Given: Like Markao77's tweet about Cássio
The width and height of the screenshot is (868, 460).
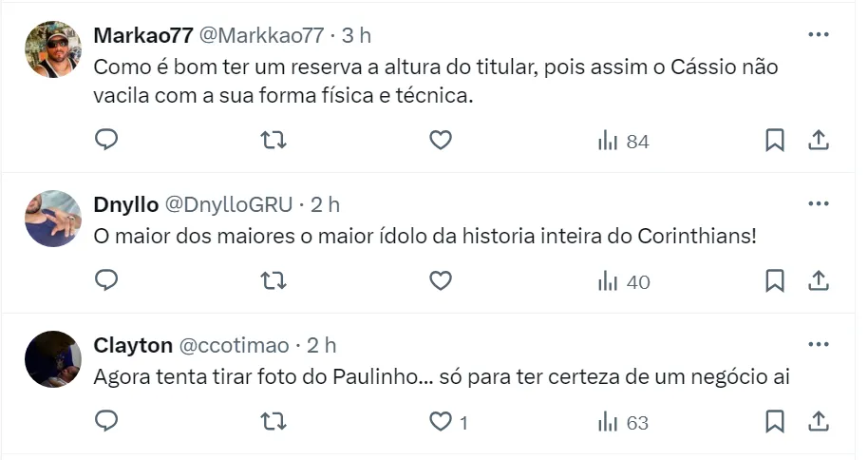Looking at the screenshot, I should coord(440,141).
